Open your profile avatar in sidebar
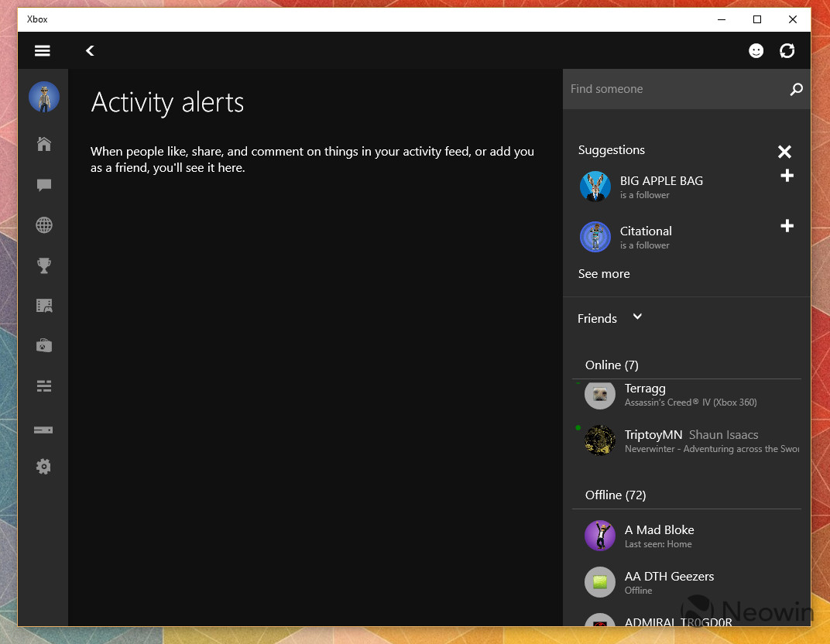830x644 pixels. (x=44, y=97)
